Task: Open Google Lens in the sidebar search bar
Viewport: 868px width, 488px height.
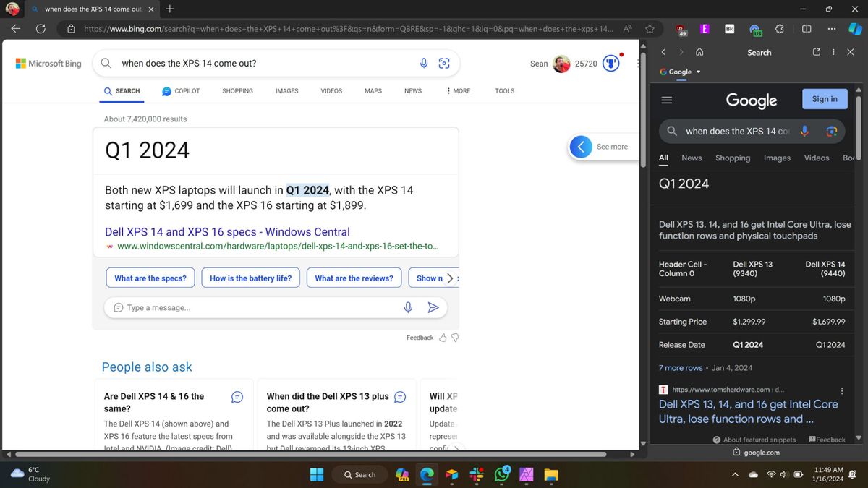Action: pos(832,131)
